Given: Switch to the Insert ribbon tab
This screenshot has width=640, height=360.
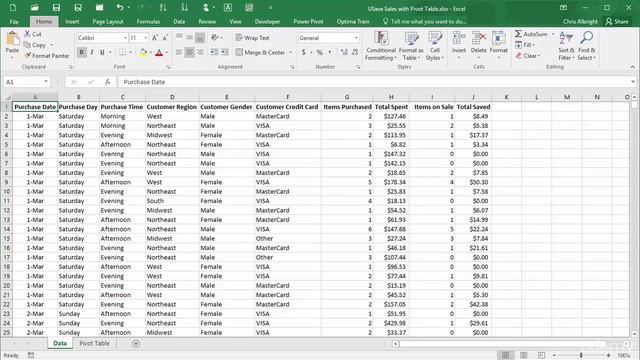Looking at the screenshot, I should click(72, 22).
